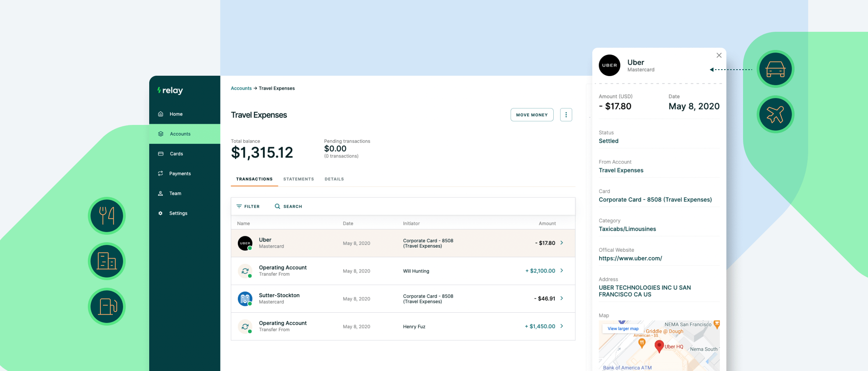
Task: Click the Henry Fuz transfer icon
Action: 245,326
